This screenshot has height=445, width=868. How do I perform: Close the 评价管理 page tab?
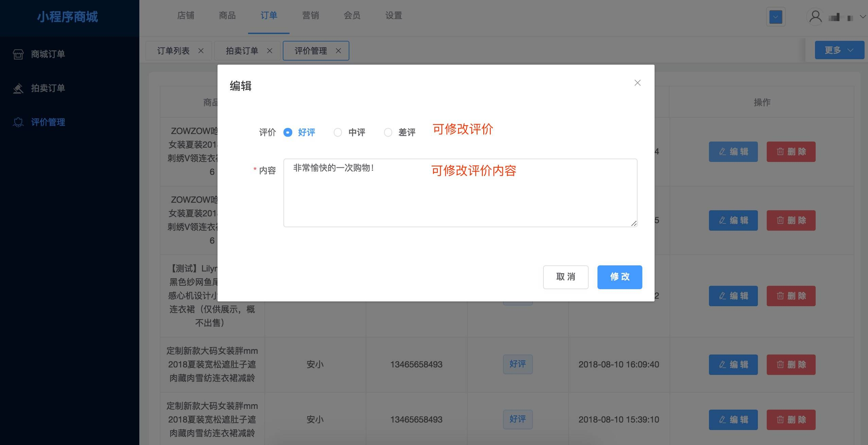pos(338,51)
